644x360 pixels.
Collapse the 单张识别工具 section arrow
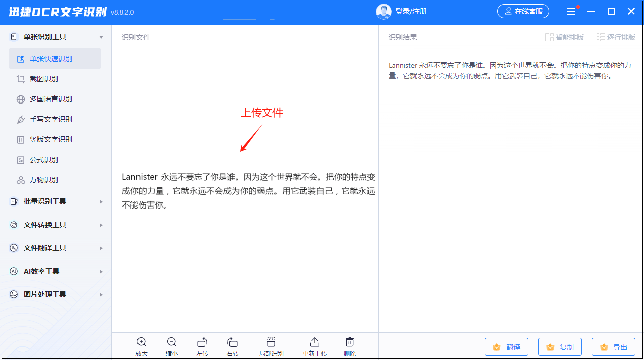(x=101, y=37)
